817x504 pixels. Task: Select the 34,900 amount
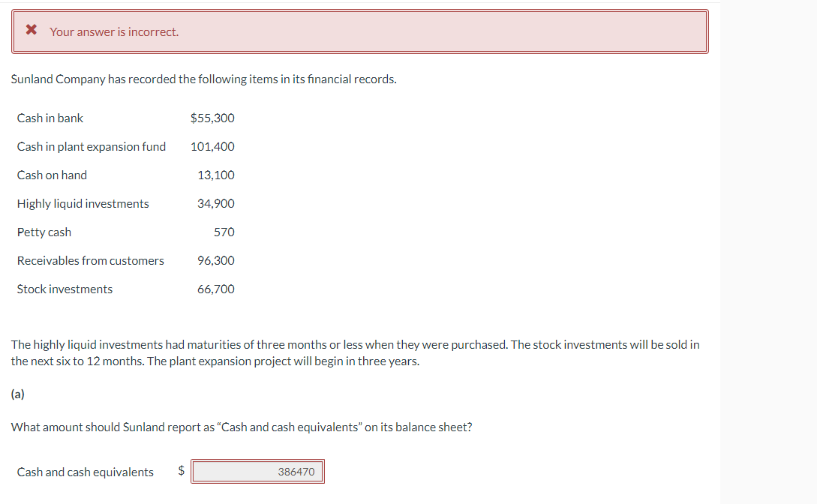218,203
